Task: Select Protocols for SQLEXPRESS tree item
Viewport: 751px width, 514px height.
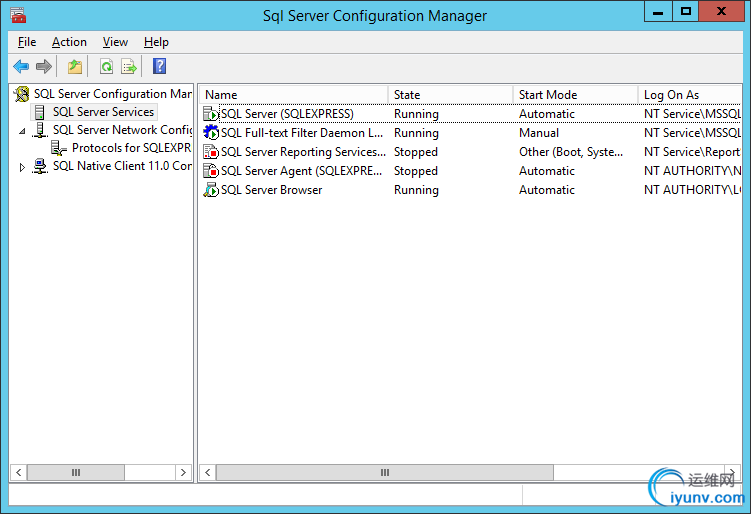Action: pos(131,148)
